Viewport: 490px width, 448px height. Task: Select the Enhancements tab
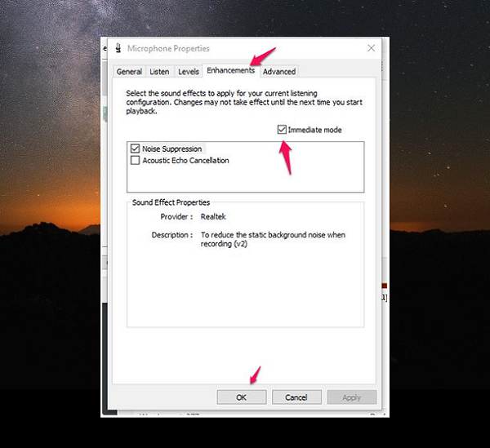[230, 71]
